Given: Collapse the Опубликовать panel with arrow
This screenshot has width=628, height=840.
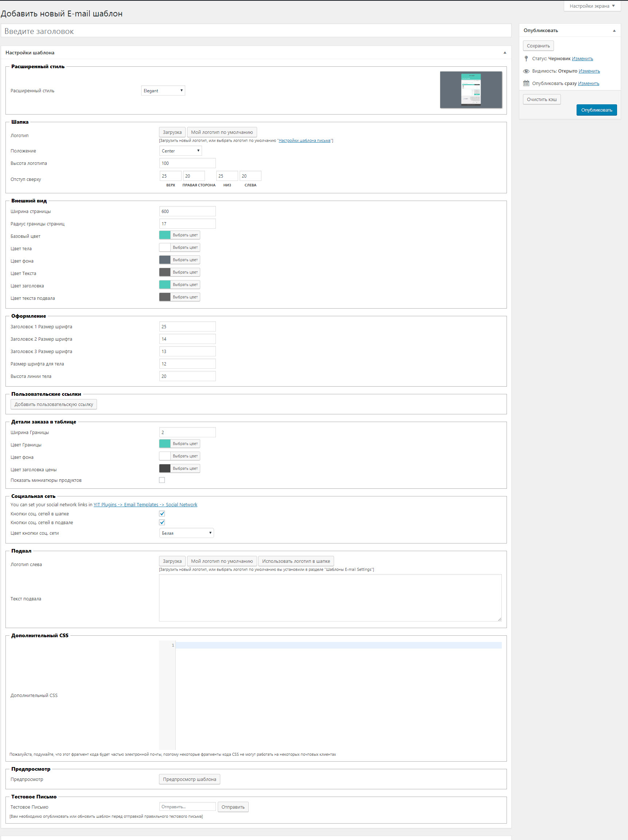Looking at the screenshot, I should coord(614,30).
